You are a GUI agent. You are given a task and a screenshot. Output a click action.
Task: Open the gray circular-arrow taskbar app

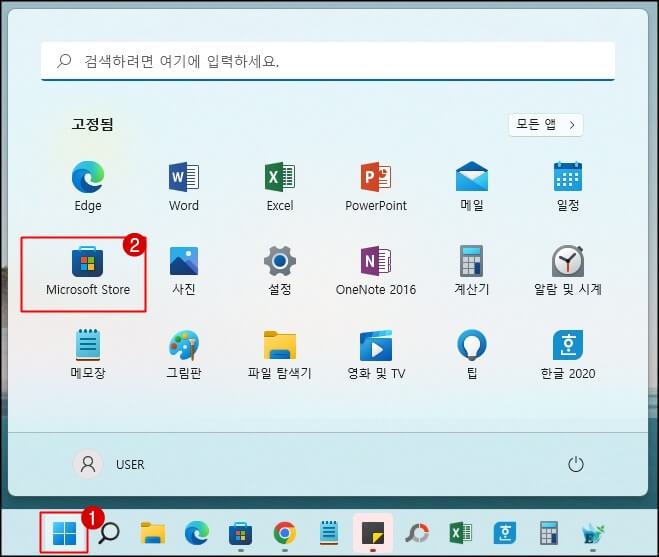point(417,533)
